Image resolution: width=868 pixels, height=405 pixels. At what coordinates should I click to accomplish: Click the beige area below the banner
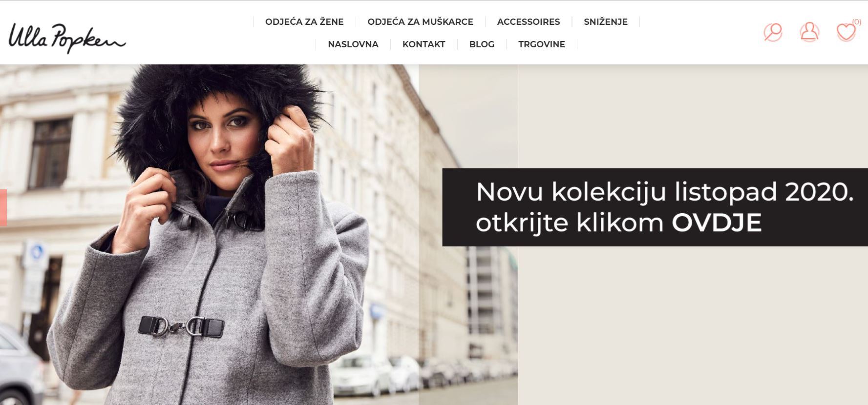coord(693,325)
